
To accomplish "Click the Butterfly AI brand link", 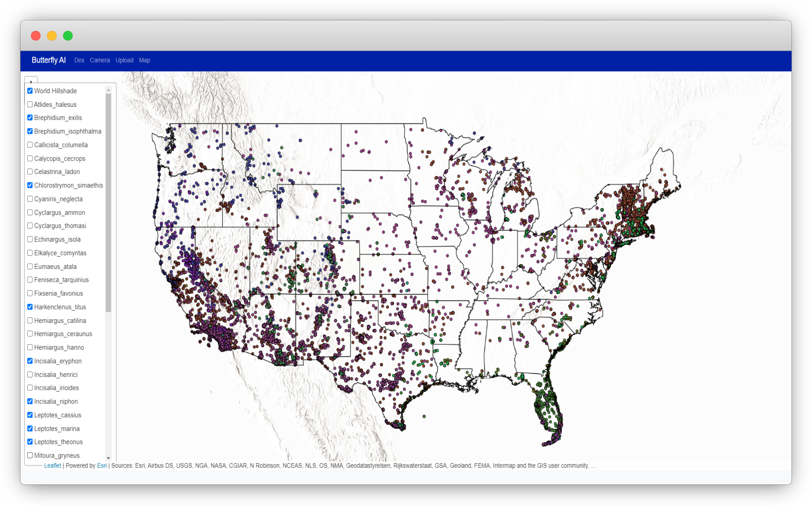I will (x=49, y=60).
